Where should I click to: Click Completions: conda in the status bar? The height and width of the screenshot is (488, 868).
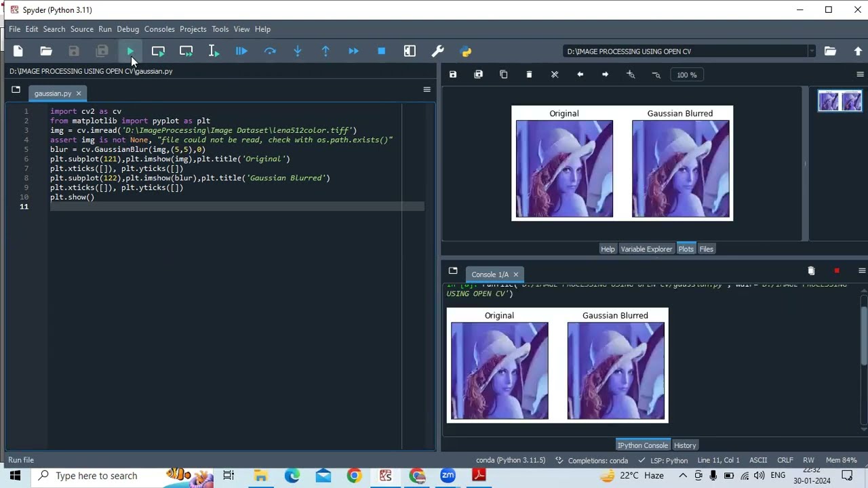point(591,460)
